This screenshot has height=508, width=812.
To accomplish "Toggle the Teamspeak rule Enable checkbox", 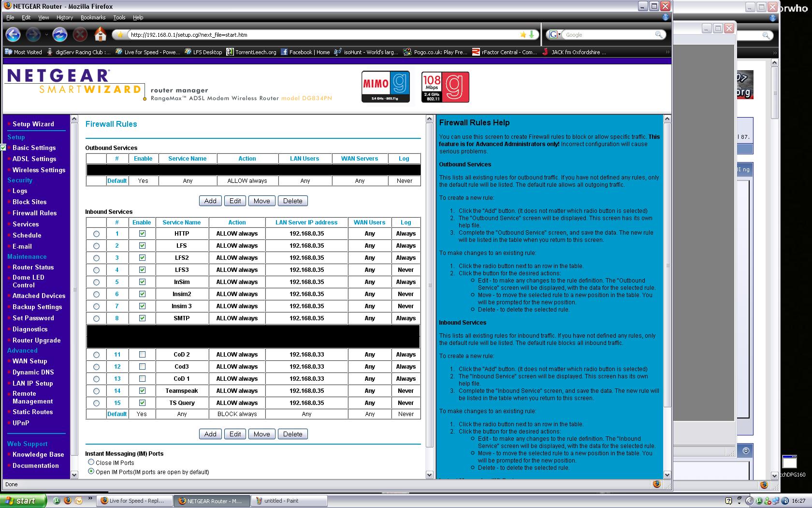I will pyautogui.click(x=142, y=390).
